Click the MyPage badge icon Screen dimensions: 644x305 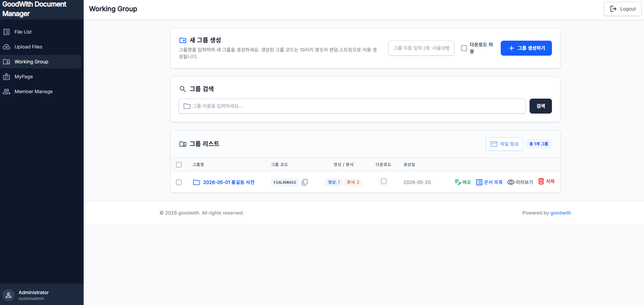tap(6, 77)
